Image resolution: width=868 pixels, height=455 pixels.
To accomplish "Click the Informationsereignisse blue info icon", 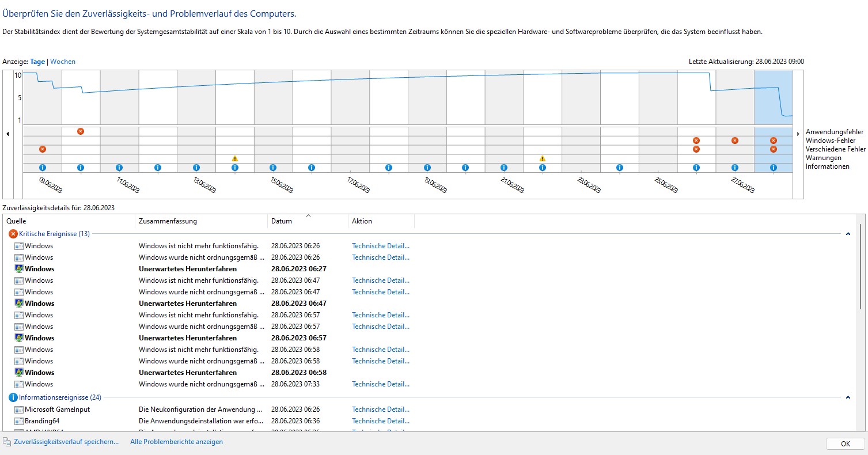I will [x=13, y=397].
